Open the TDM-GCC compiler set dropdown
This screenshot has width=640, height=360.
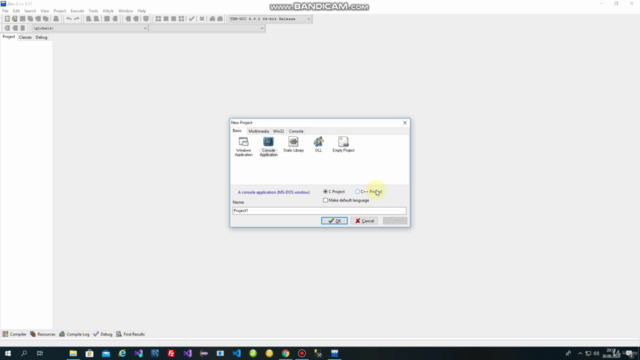(270, 19)
